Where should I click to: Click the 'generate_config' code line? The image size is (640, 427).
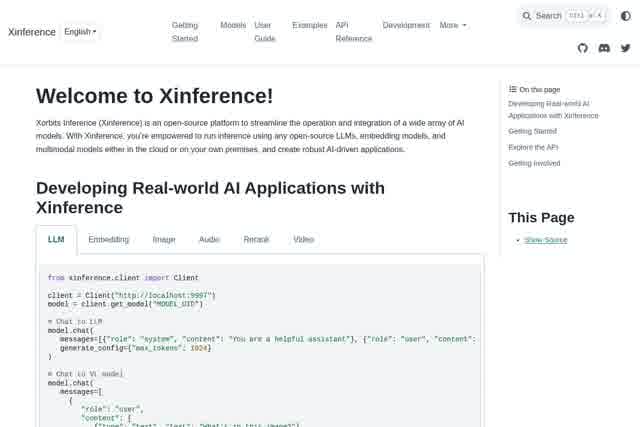(136, 348)
